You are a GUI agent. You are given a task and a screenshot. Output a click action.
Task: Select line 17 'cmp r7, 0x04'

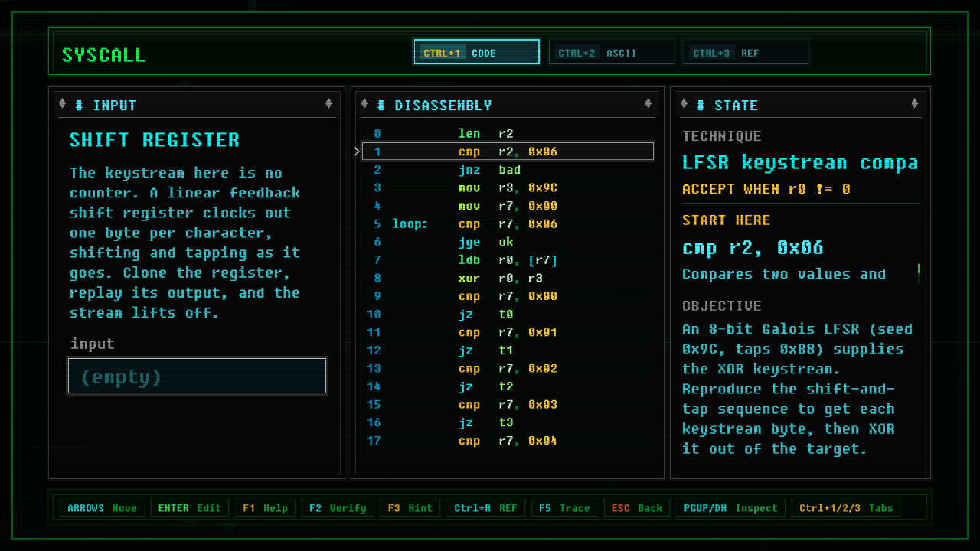[x=508, y=441]
